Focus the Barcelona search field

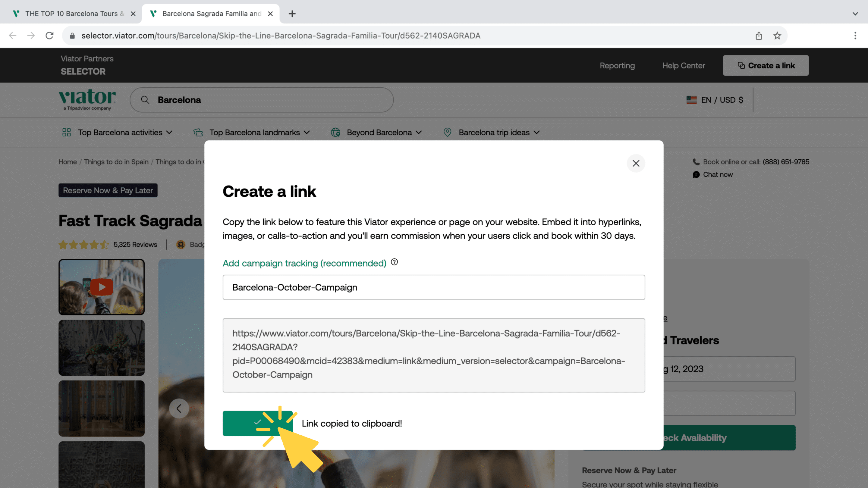click(x=262, y=100)
